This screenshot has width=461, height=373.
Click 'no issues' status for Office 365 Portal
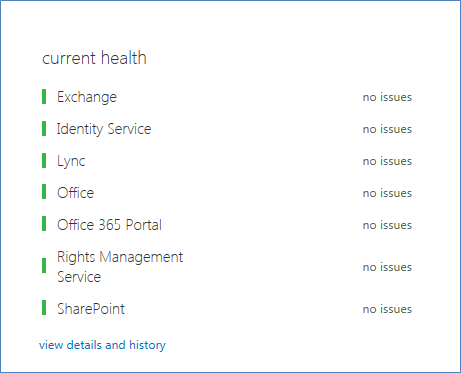pyautogui.click(x=387, y=225)
